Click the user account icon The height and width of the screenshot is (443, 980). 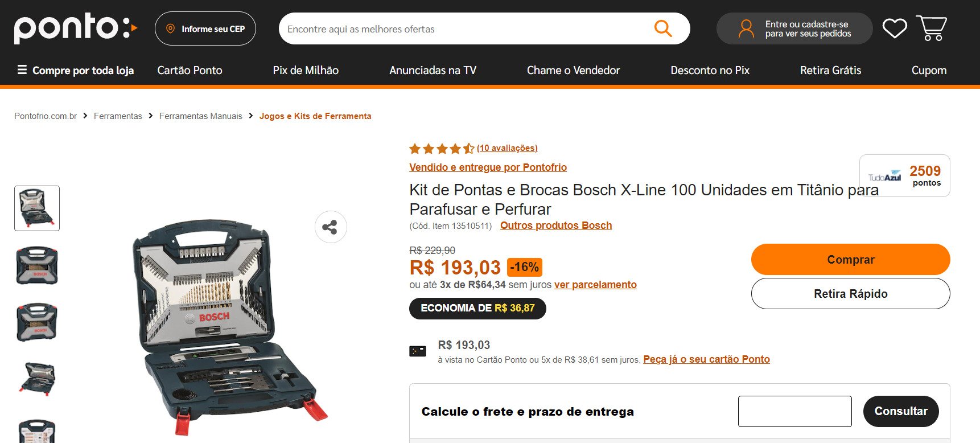click(746, 28)
